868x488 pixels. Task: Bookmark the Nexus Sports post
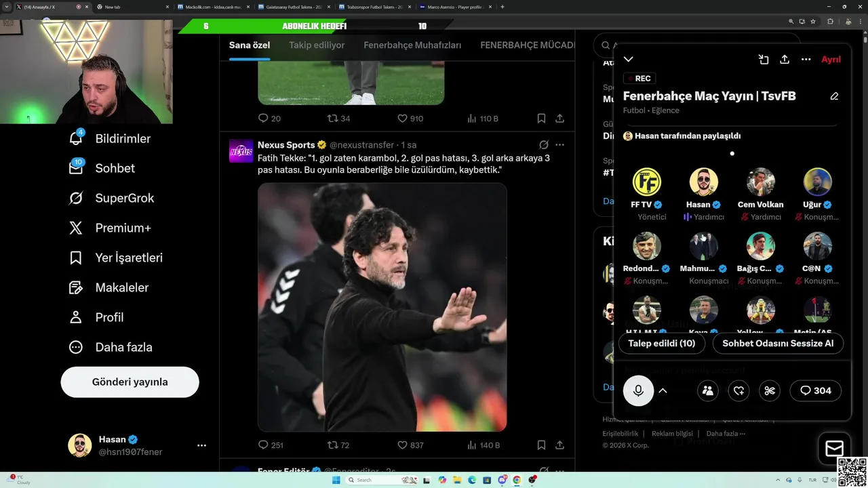click(541, 445)
